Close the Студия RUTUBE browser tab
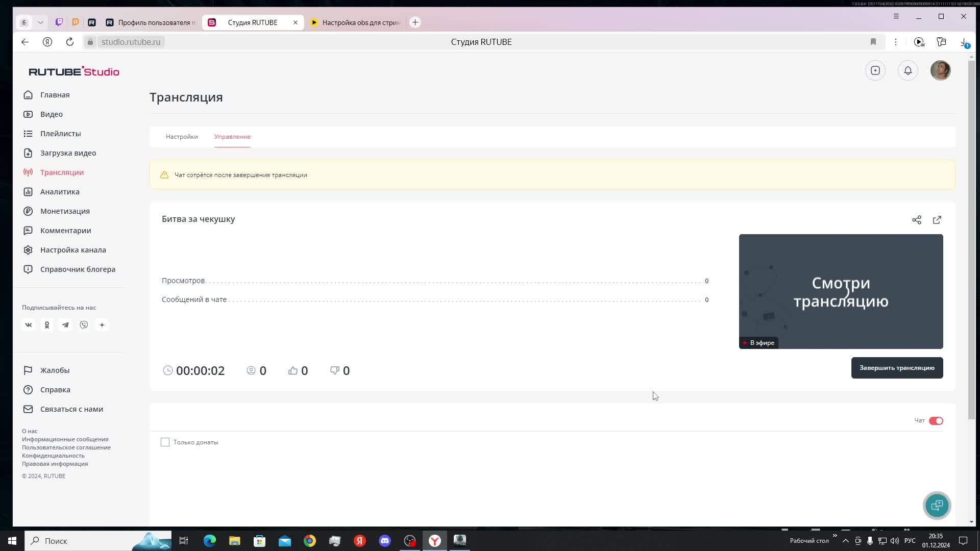 coord(296,22)
